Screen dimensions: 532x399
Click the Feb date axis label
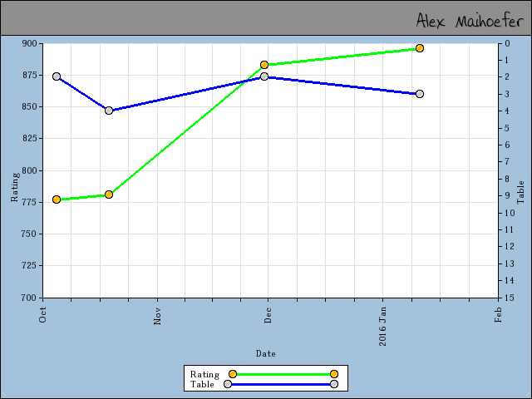click(498, 314)
